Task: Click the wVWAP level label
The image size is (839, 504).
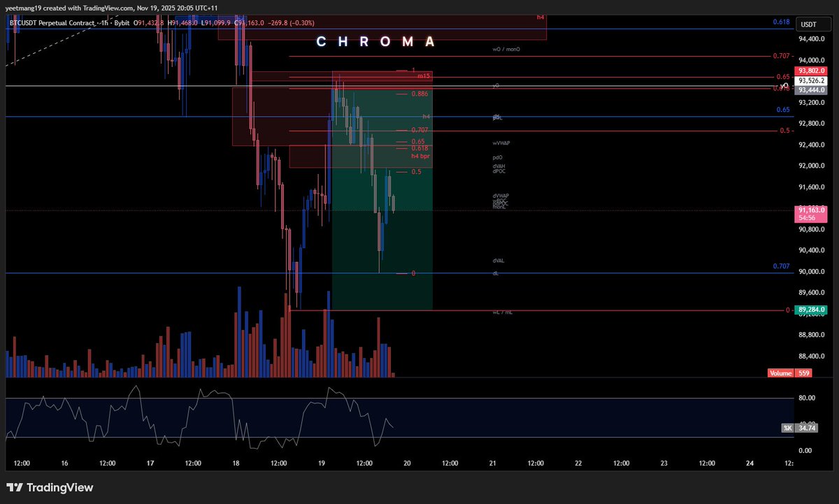Action: coord(501,143)
